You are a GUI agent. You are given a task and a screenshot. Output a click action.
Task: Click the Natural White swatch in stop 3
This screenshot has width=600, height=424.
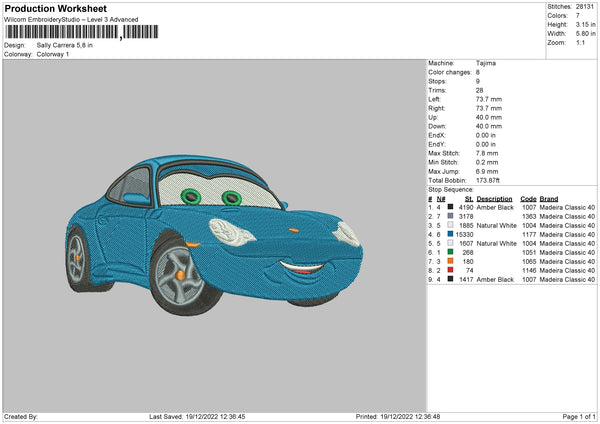[x=451, y=225]
